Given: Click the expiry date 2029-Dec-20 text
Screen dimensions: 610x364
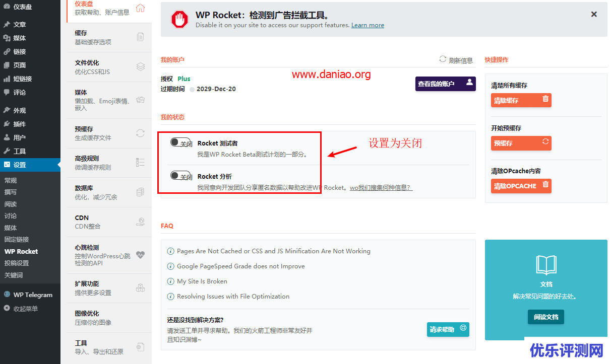Looking at the screenshot, I should [216, 89].
